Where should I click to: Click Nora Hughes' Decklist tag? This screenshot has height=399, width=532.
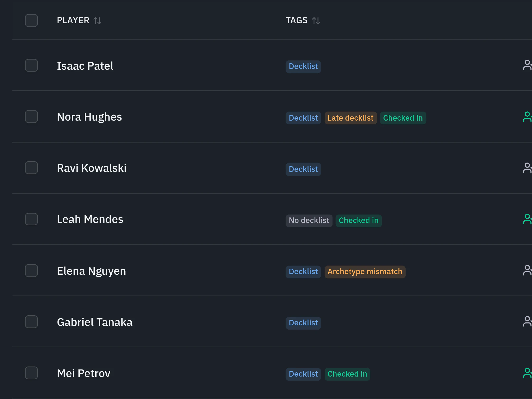(303, 118)
